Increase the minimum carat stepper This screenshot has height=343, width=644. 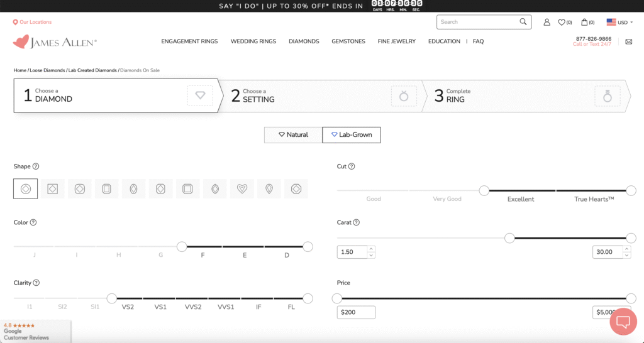(371, 249)
